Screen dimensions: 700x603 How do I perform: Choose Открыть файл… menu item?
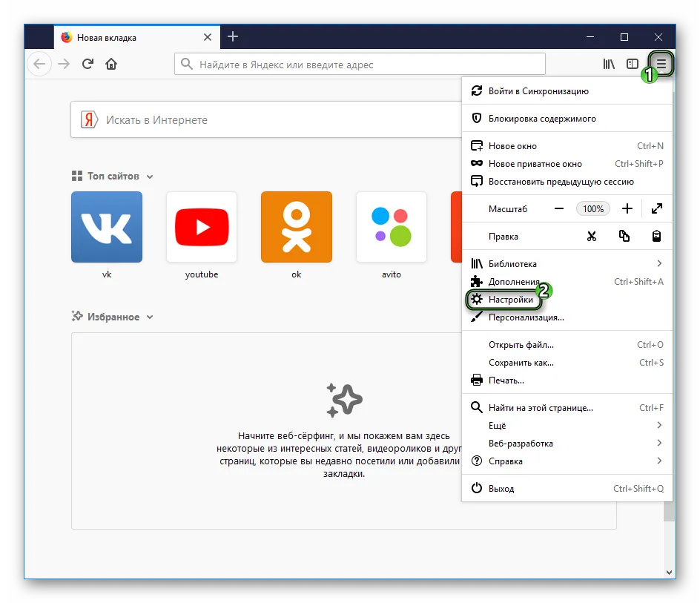pos(567,345)
